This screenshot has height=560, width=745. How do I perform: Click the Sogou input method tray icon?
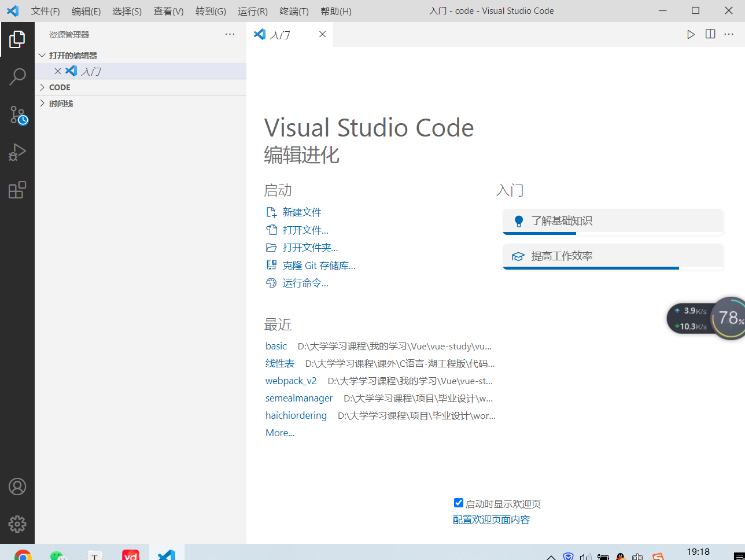(x=658, y=557)
